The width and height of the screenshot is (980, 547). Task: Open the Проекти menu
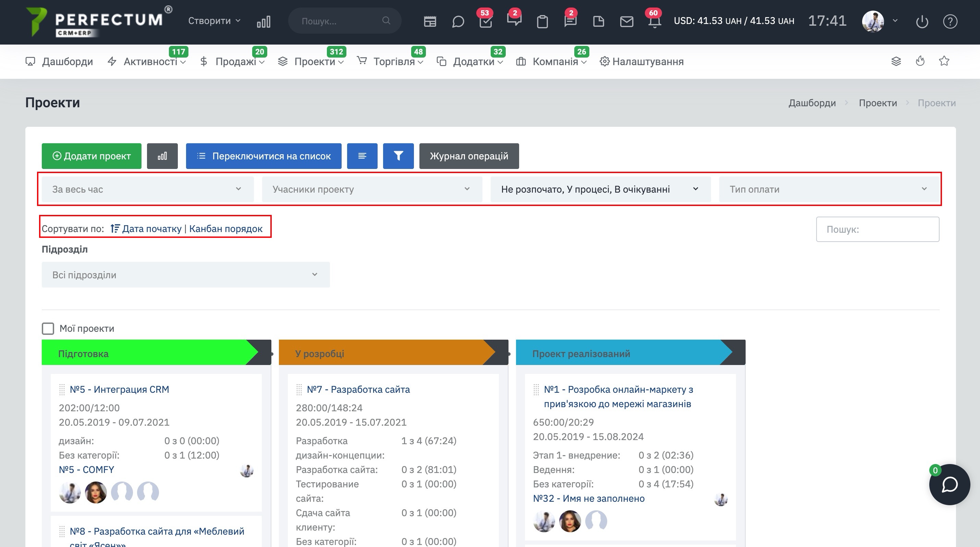tap(311, 61)
